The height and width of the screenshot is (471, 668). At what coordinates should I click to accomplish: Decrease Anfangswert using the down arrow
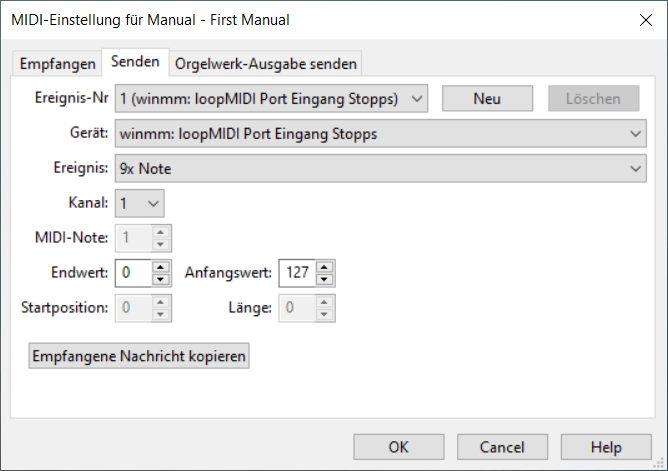point(325,278)
